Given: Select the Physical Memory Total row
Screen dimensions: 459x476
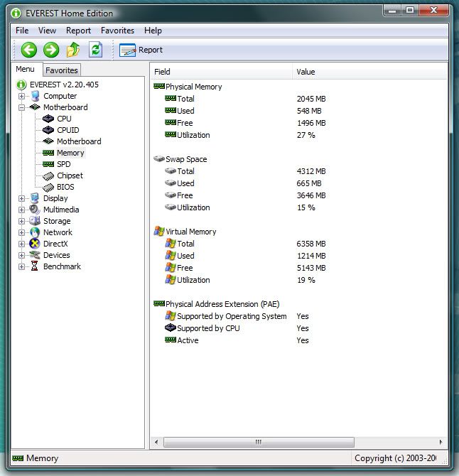Looking at the screenshot, I should 298,99.
